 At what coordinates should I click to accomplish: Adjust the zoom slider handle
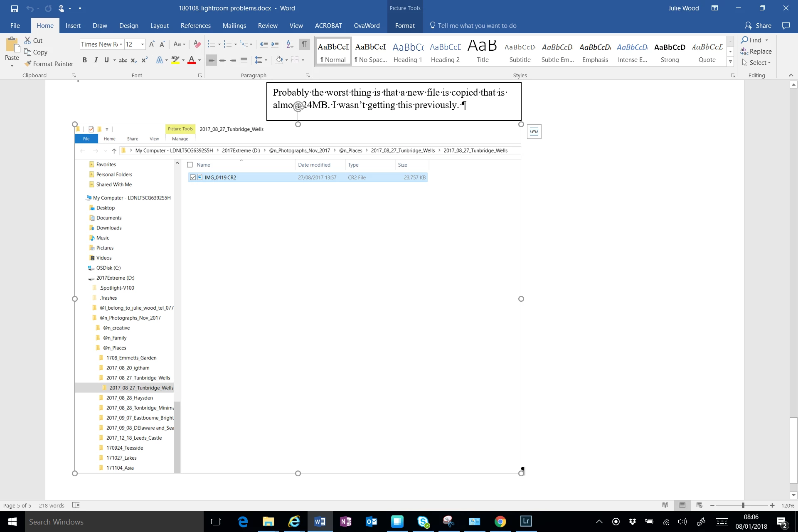pos(743,505)
